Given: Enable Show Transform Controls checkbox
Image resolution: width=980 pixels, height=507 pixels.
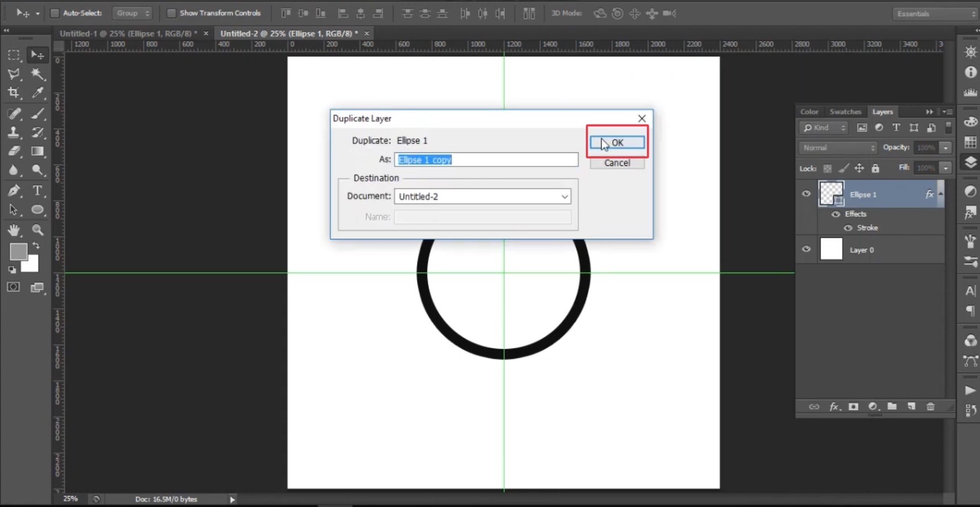Looking at the screenshot, I should (171, 13).
